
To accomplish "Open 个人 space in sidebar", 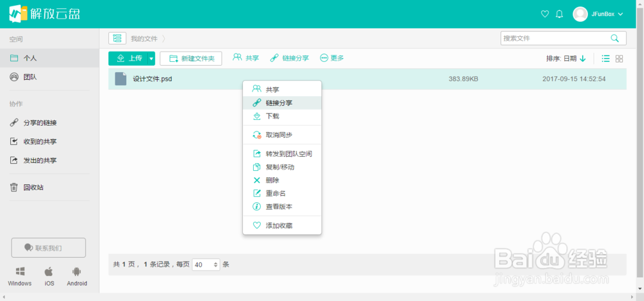I will pos(50,58).
